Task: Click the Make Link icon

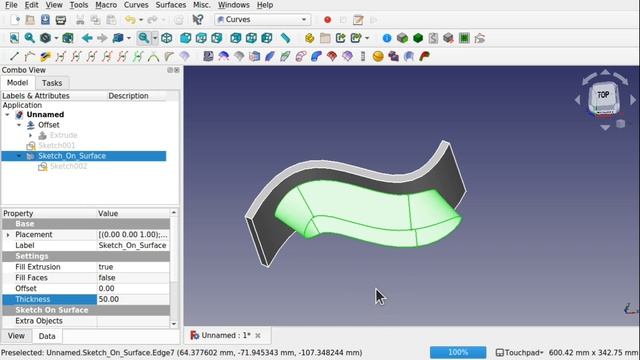Action: pyautogui.click(x=340, y=38)
